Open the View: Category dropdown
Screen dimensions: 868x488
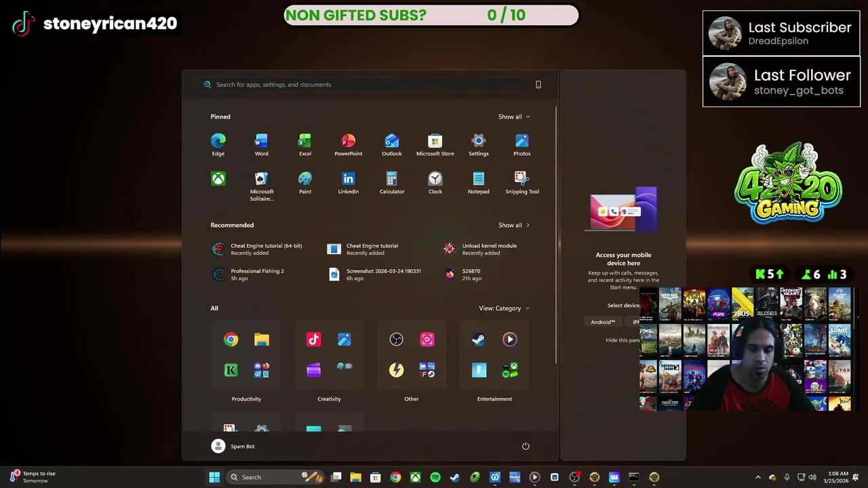504,308
